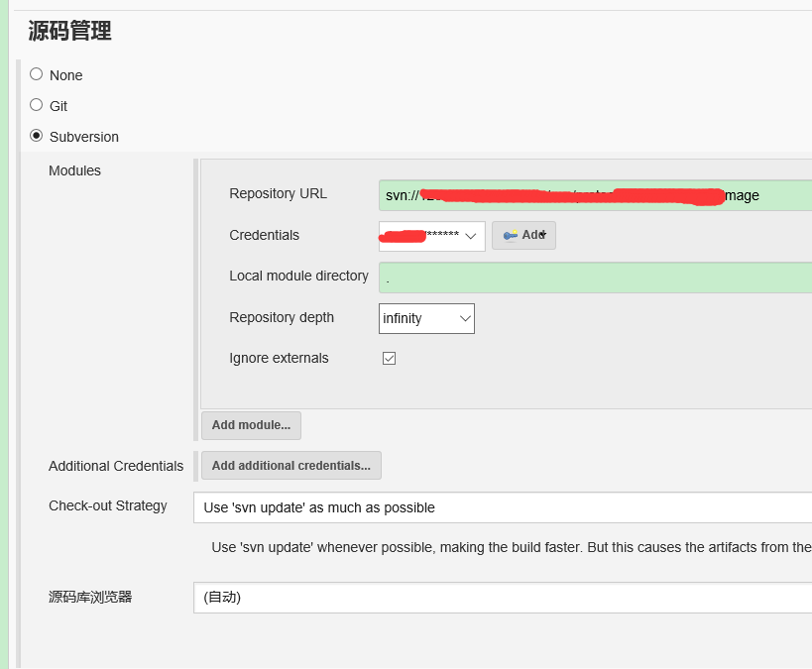Click the key icon on the Add button
Image resolution: width=812 pixels, height=669 pixels.
click(512, 235)
